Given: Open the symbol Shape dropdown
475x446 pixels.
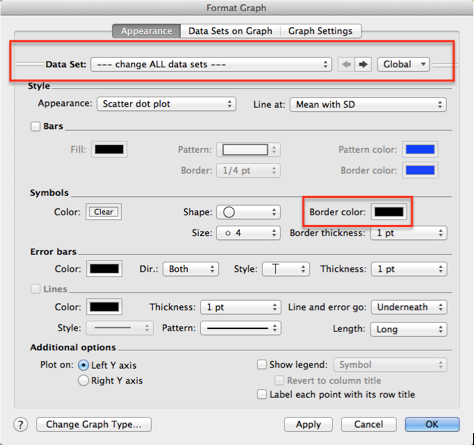Looking at the screenshot, I should tap(248, 212).
